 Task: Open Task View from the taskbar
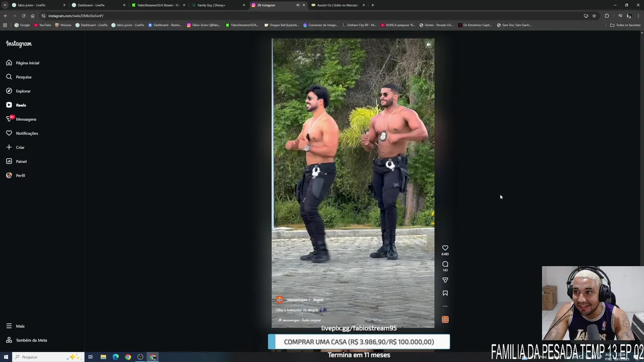[91, 357]
